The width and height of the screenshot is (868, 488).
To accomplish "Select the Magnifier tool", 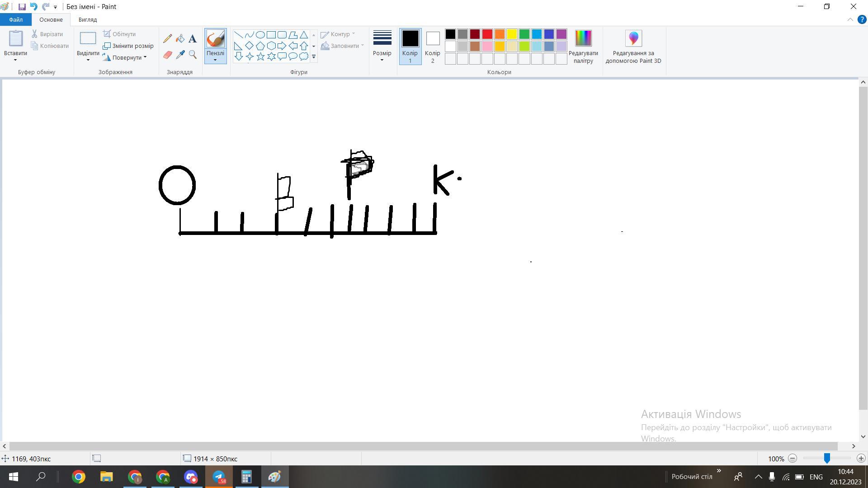I will coord(193,55).
